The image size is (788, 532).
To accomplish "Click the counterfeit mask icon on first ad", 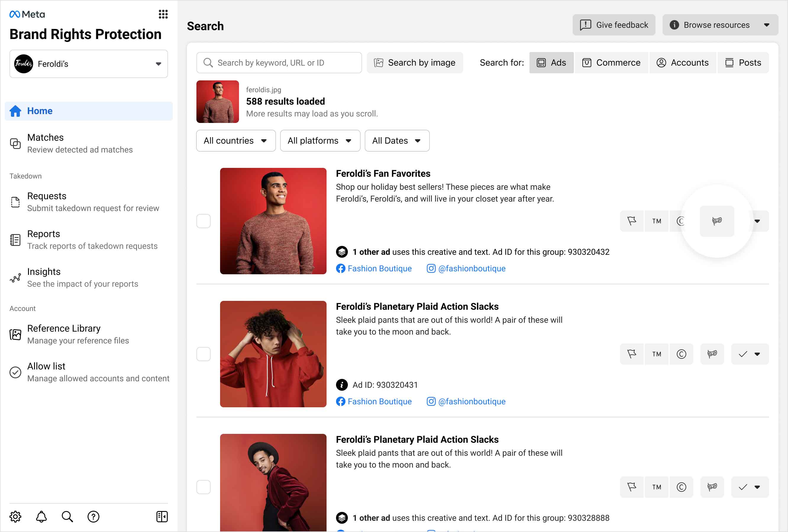I will [717, 221].
